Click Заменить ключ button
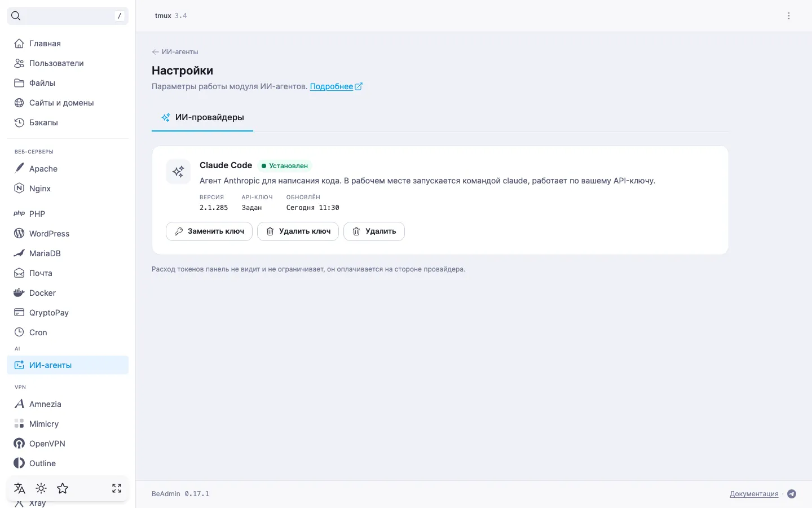Image resolution: width=812 pixels, height=508 pixels. click(209, 231)
